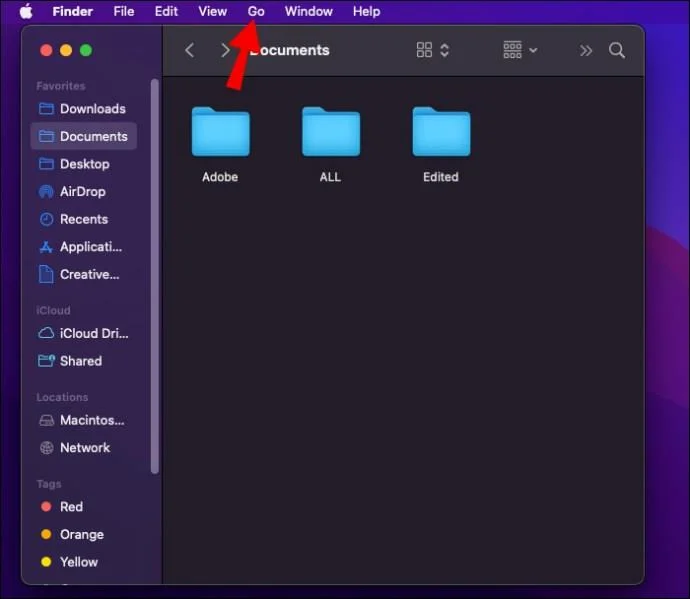Click the sidebar vertical scrollbar

pos(154,276)
